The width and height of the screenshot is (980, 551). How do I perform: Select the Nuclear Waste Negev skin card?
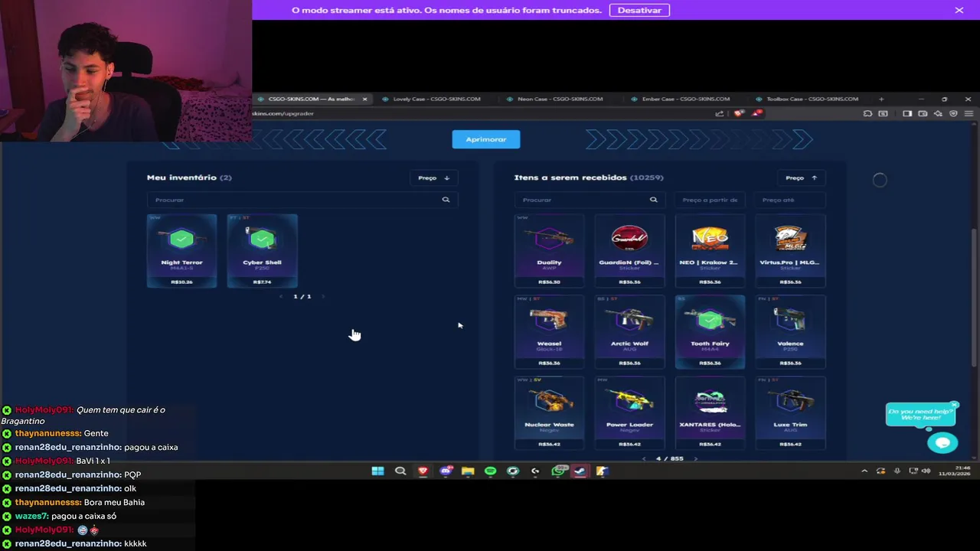click(549, 413)
